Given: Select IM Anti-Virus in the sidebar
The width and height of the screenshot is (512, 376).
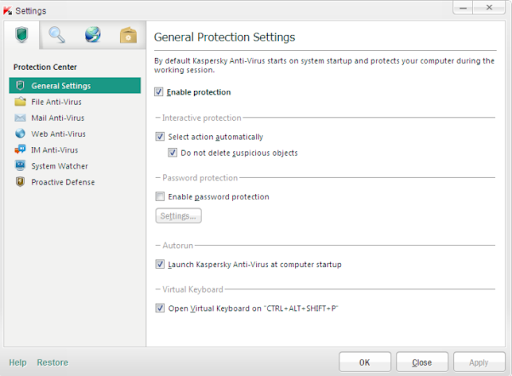Looking at the screenshot, I should pos(75,150).
